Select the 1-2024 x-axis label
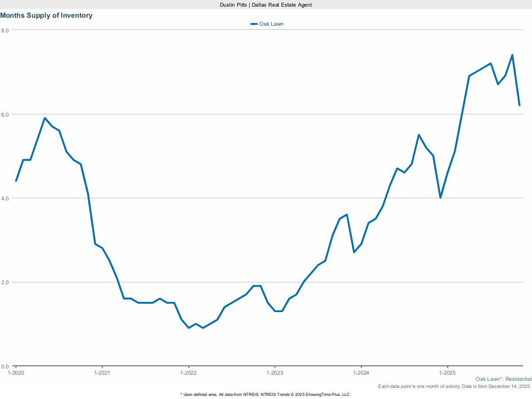 361,373
